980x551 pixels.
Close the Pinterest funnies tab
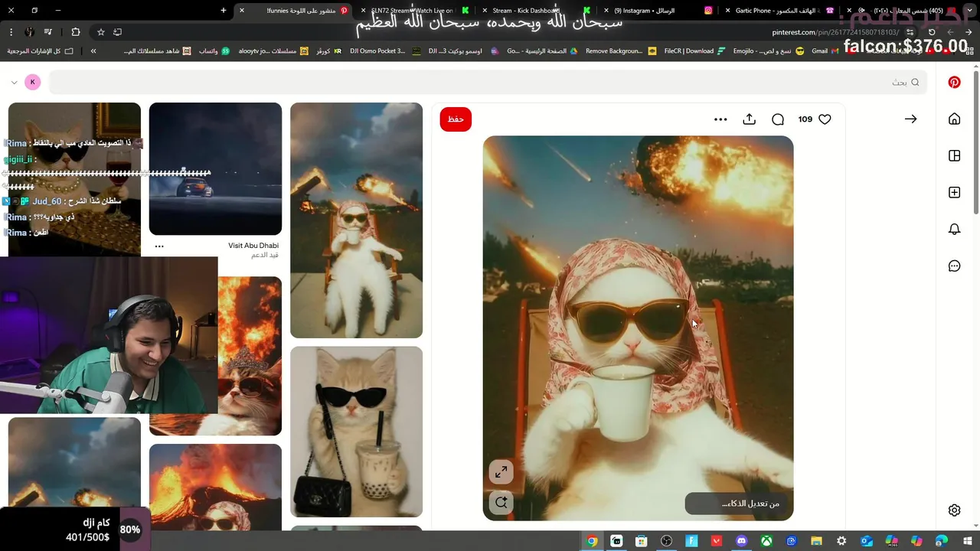[x=242, y=11]
